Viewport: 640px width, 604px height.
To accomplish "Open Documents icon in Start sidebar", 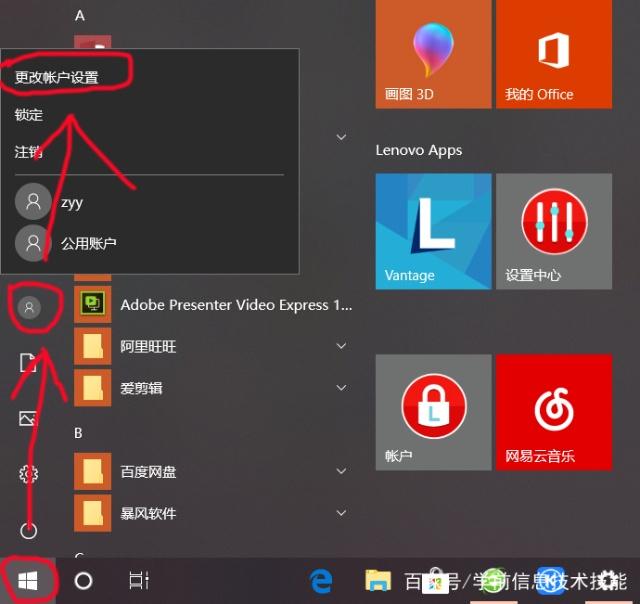I will 28,362.
